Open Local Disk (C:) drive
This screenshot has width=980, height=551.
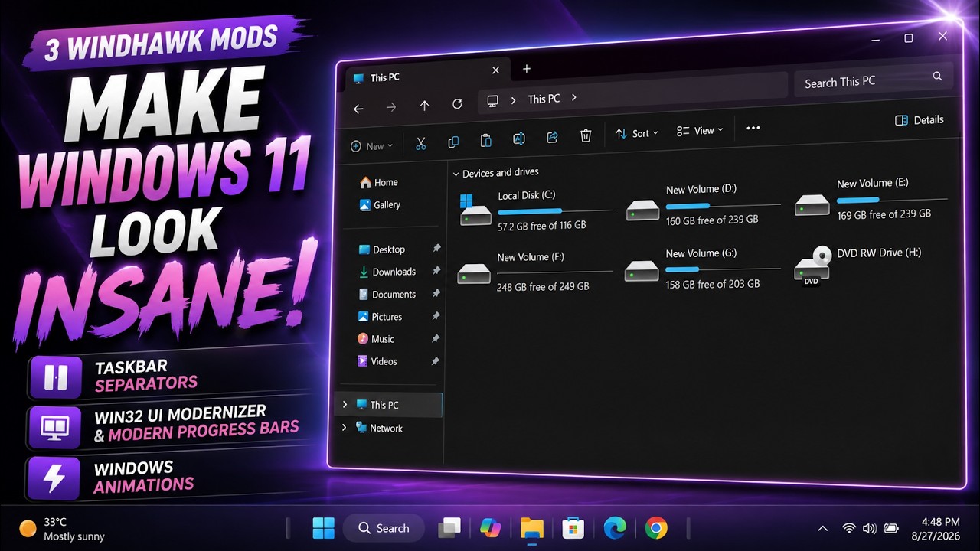pyautogui.click(x=536, y=210)
